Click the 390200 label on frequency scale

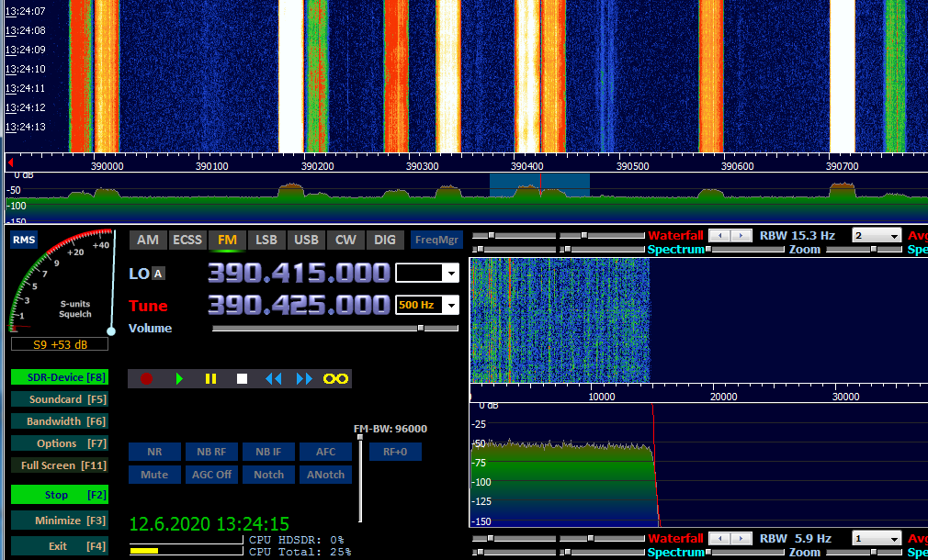pos(317,167)
